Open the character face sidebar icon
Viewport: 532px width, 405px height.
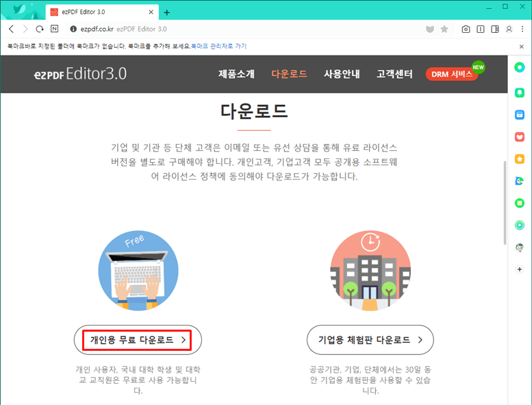(x=520, y=247)
